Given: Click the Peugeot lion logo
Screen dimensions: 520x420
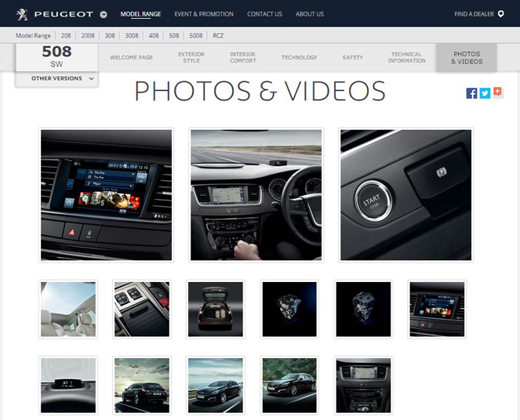Looking at the screenshot, I should point(22,14).
